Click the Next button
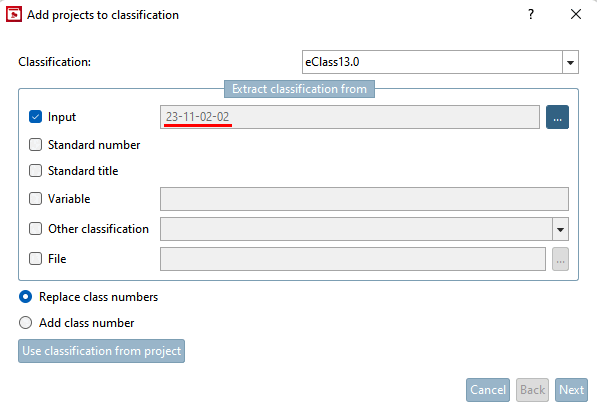Viewport: 597px width, 409px height. tap(571, 390)
